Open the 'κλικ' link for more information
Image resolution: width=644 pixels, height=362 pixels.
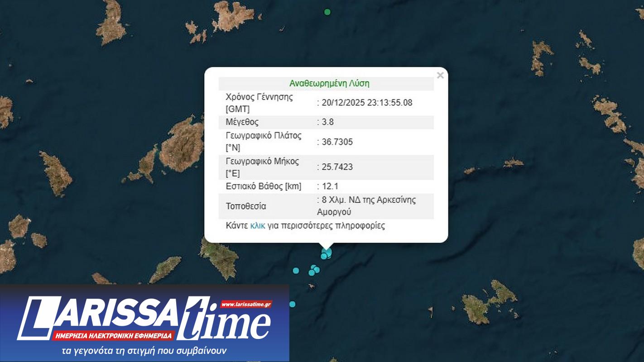(x=257, y=226)
